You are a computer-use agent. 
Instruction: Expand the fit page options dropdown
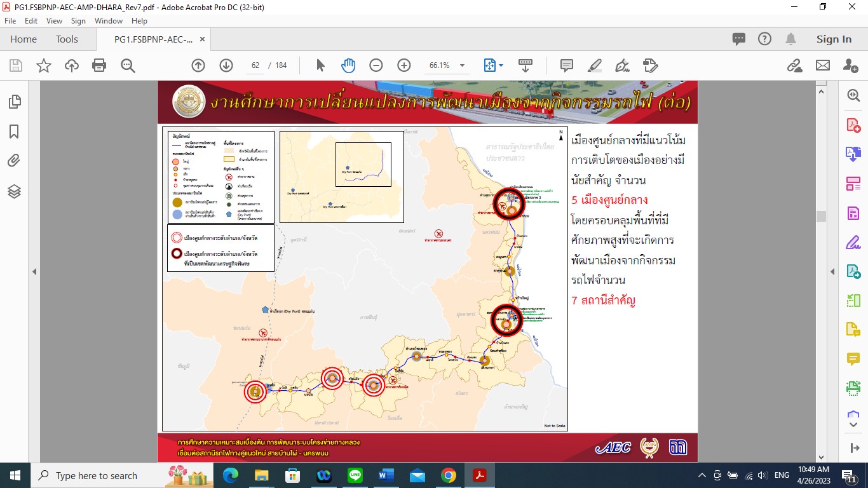click(501, 65)
